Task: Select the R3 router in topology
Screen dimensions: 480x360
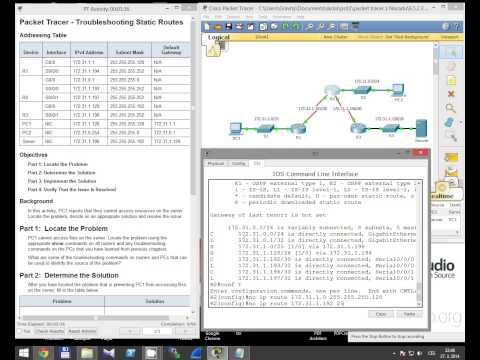Action: (358, 129)
